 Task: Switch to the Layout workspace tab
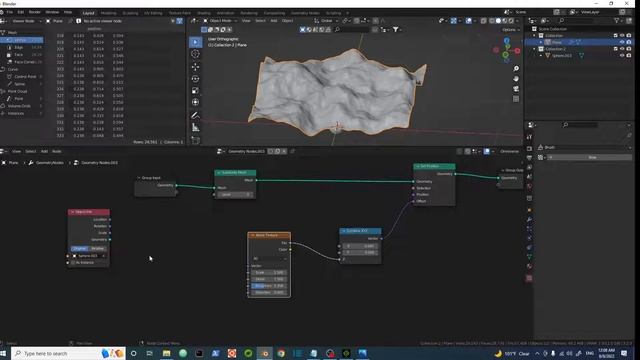pos(88,13)
